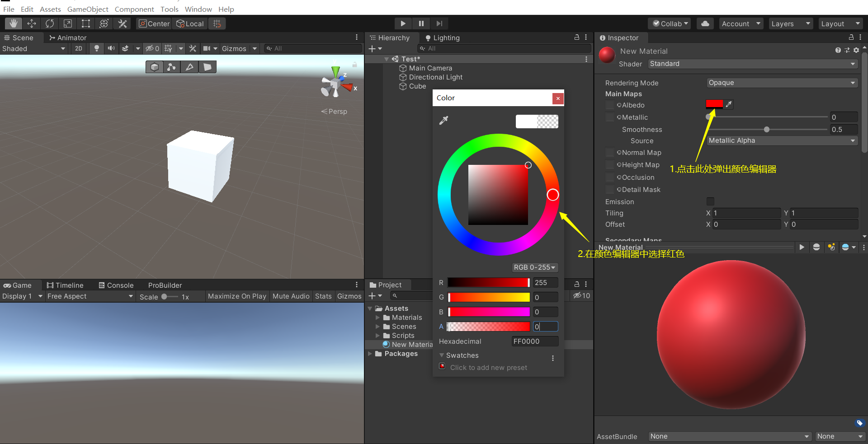Enable the Emission checkbox
Screen dimensions: 868x444
pos(710,201)
